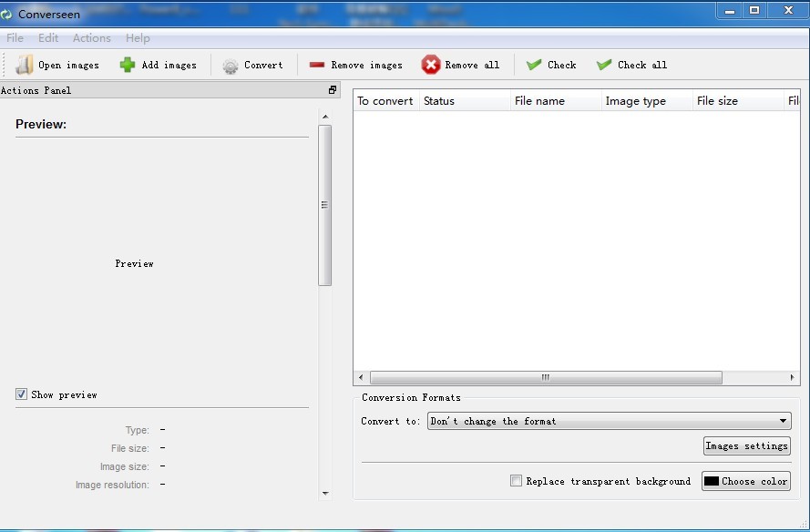Open the Edit menu
This screenshot has height=532, width=810.
click(x=48, y=37)
